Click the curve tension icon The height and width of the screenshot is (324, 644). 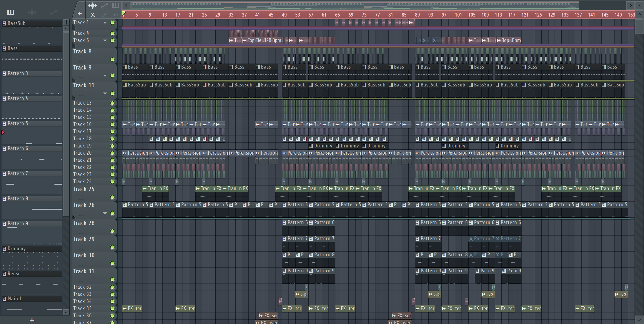click(104, 15)
